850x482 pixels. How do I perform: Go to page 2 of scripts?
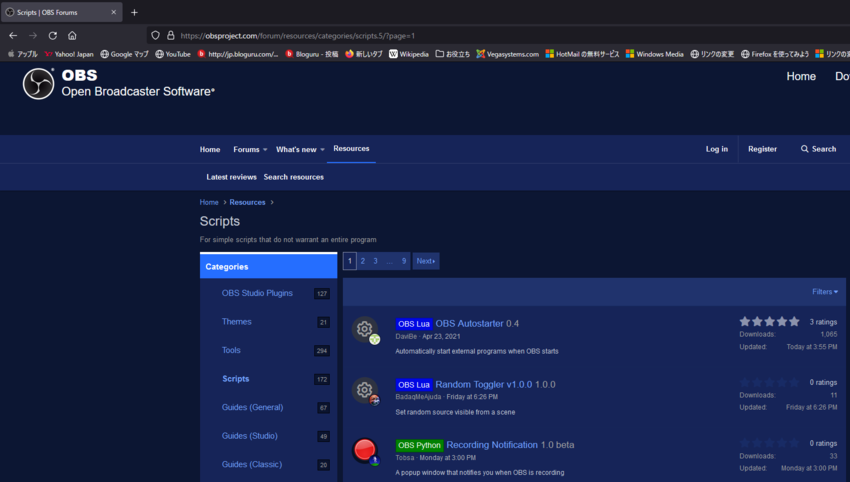click(x=363, y=261)
